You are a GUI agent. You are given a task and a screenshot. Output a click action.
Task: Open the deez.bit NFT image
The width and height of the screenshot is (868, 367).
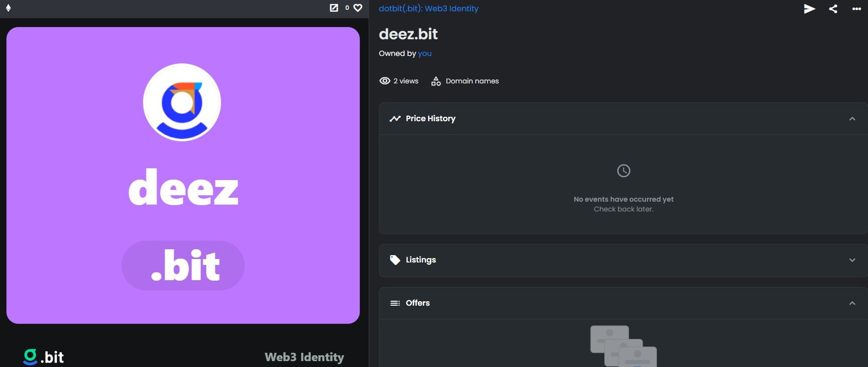pos(183,175)
